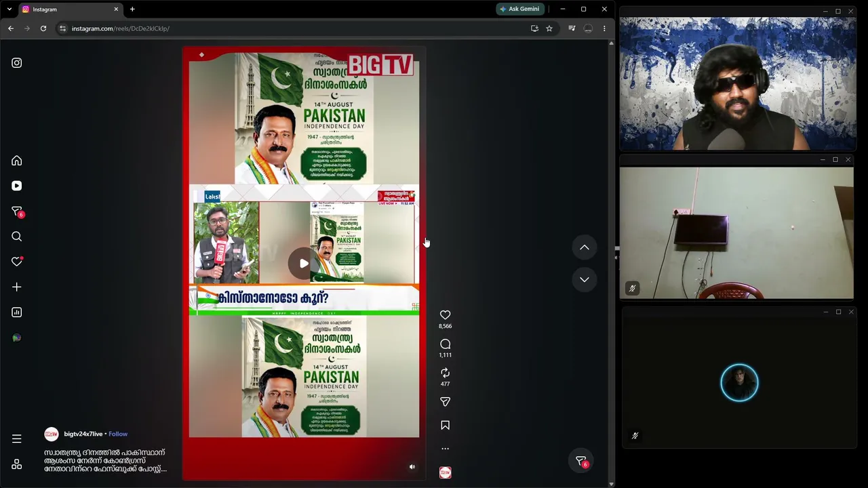The width and height of the screenshot is (868, 488).
Task: Open bigtv24x7live profile picture
Action: click(52, 434)
